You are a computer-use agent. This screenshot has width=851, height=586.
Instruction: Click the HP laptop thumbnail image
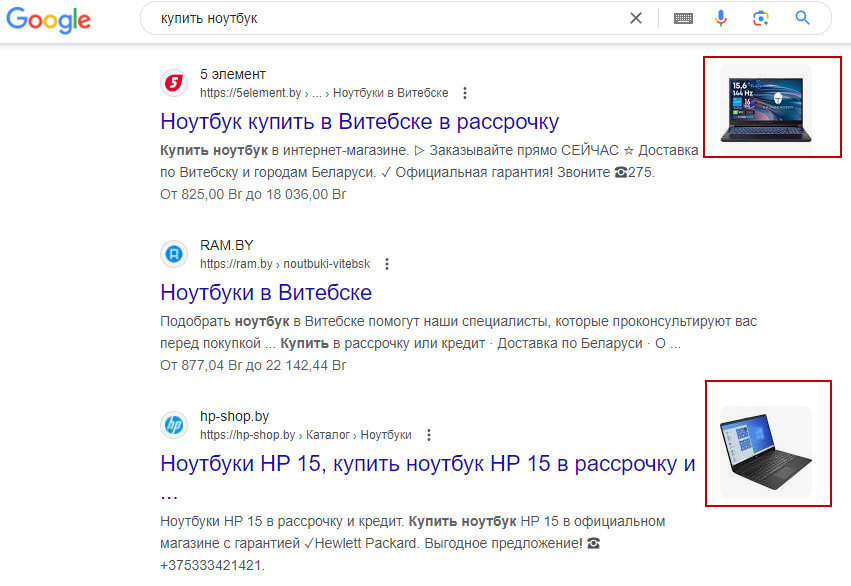(766, 452)
